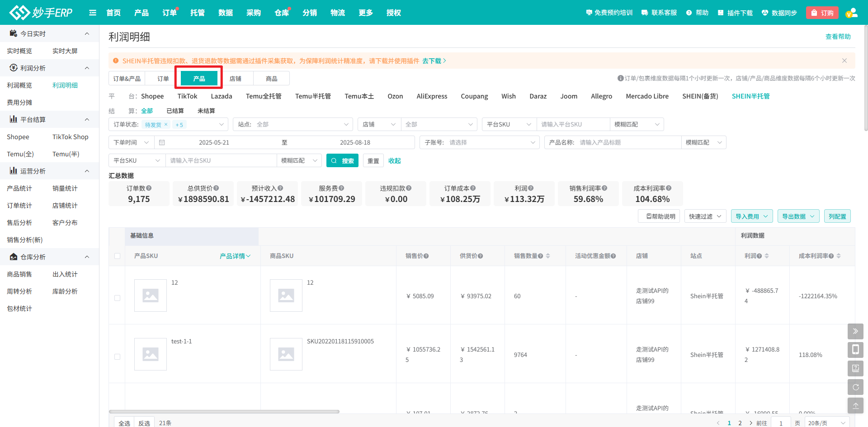This screenshot has height=427, width=868.
Task: Click the 重置 reset button
Action: [x=373, y=160]
